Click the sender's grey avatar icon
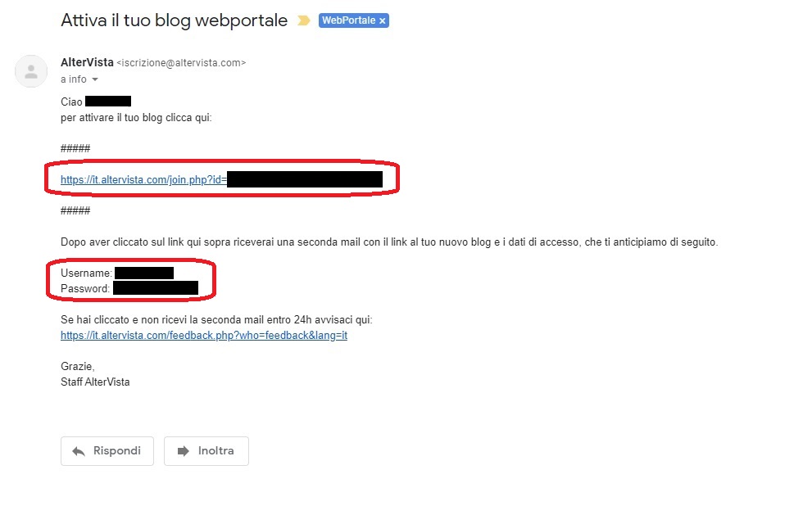This screenshot has width=812, height=506. coord(31,71)
